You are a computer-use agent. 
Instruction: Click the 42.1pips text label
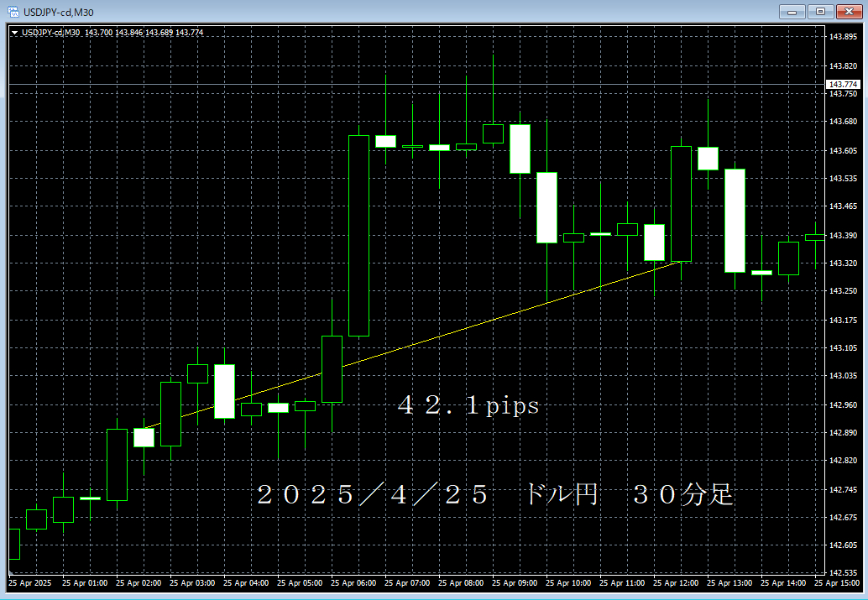pyautogui.click(x=468, y=405)
